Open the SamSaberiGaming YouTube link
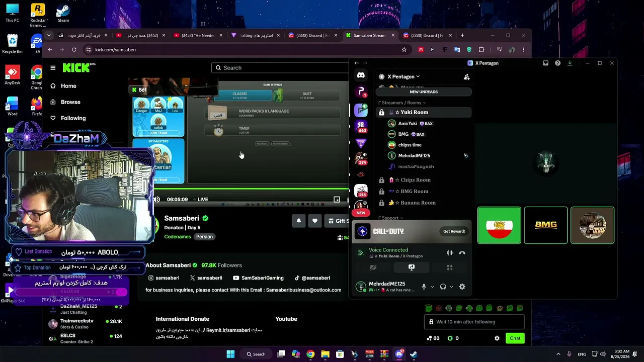The height and width of the screenshot is (362, 644). (258, 278)
